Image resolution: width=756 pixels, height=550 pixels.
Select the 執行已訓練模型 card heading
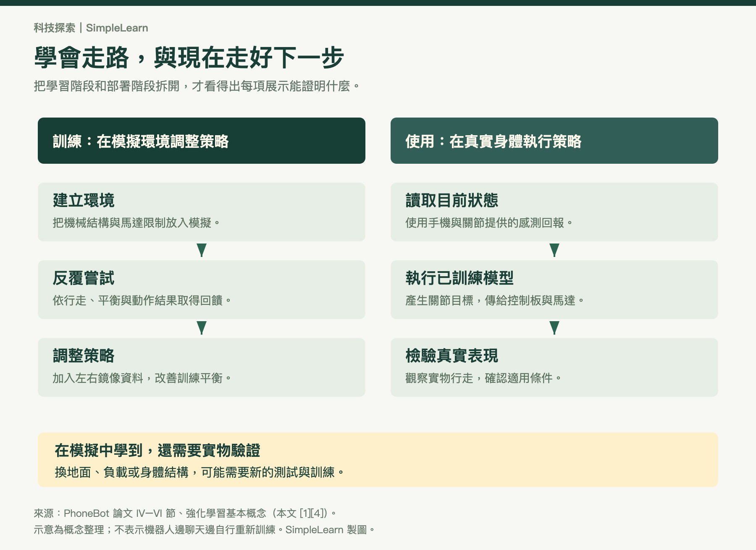coord(459,278)
